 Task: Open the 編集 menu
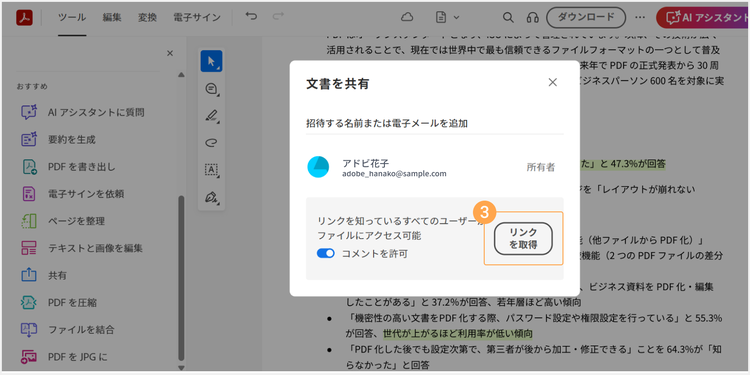coord(112,18)
